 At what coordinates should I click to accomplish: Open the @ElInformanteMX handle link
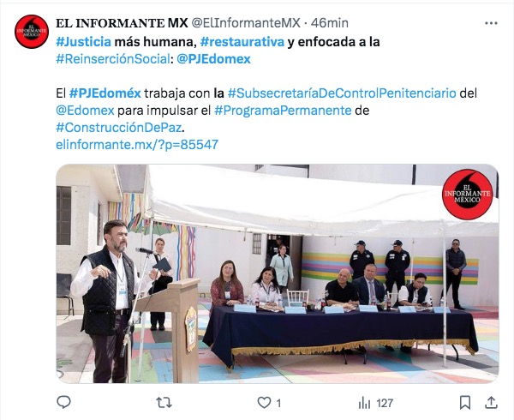[x=246, y=23]
